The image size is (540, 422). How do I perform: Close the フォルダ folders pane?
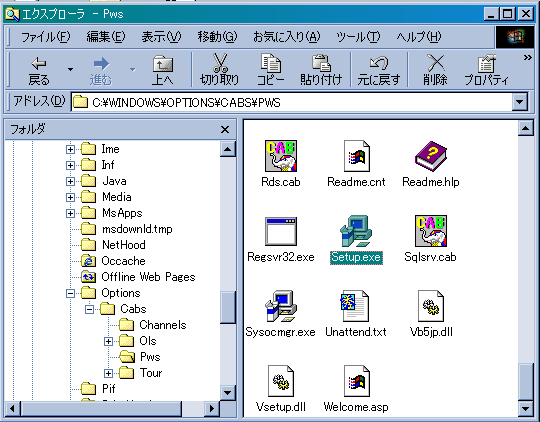pyautogui.click(x=225, y=130)
